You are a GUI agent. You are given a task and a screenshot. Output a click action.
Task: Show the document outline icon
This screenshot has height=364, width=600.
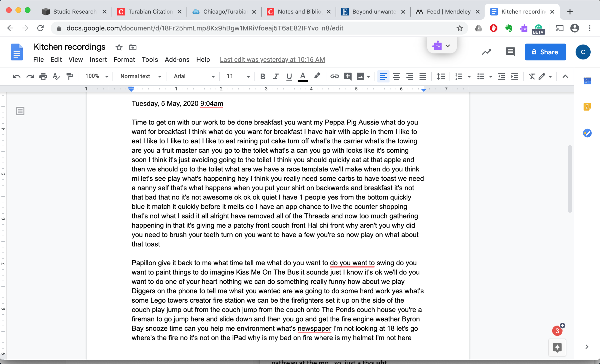[x=20, y=111]
